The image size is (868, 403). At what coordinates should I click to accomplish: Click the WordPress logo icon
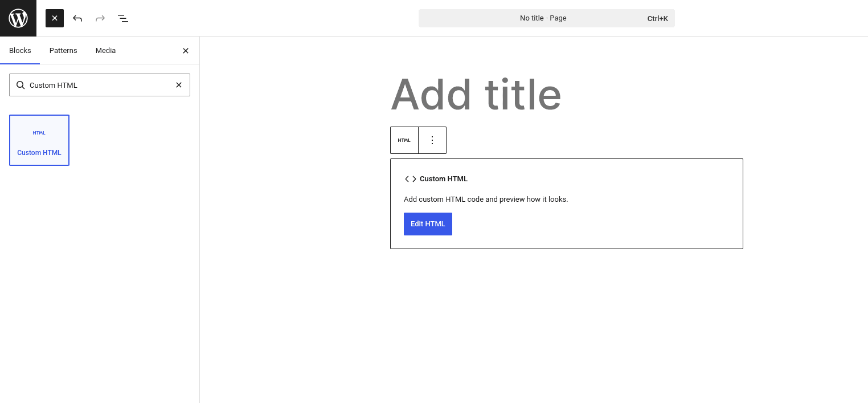click(18, 18)
